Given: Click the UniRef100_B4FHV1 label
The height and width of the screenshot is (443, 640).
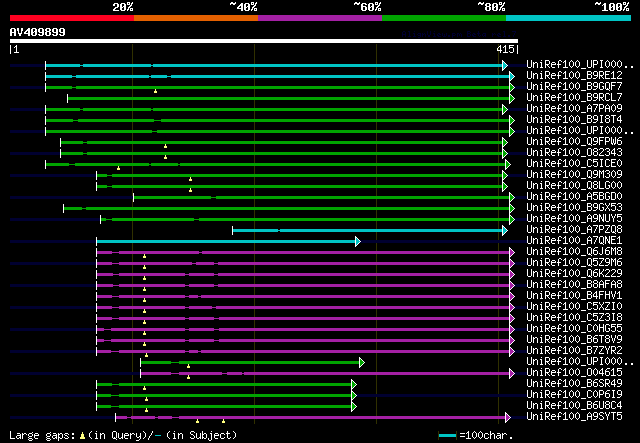Looking at the screenshot, I should pos(573,296).
